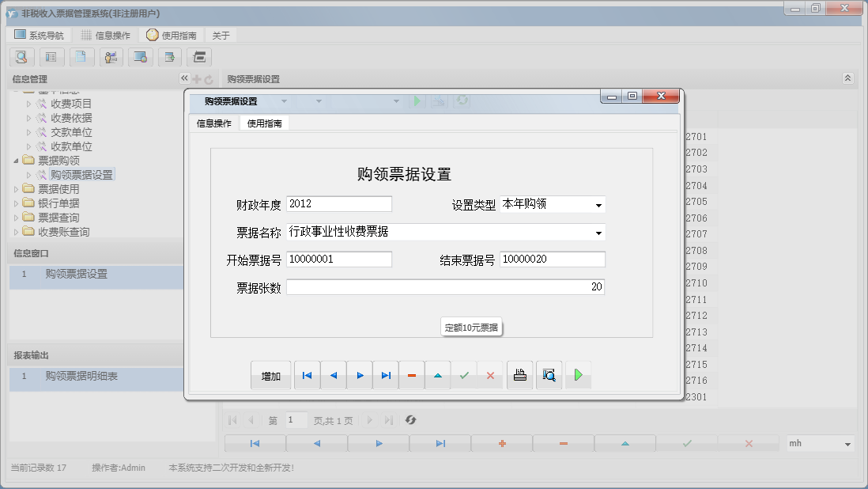This screenshot has height=489, width=868.
Task: Click the 定额10元票据 button
Action: click(x=471, y=326)
